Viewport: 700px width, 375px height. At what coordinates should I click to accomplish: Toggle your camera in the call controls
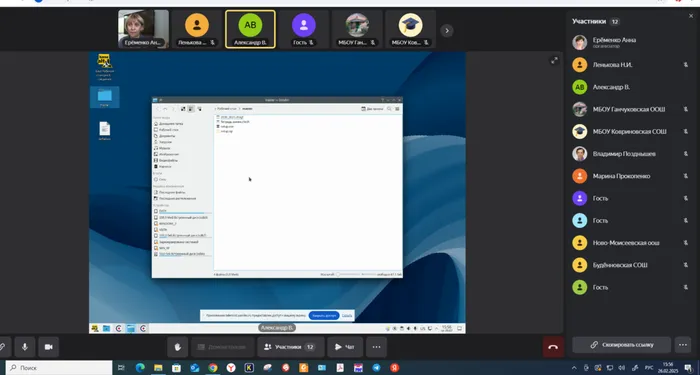[49, 347]
